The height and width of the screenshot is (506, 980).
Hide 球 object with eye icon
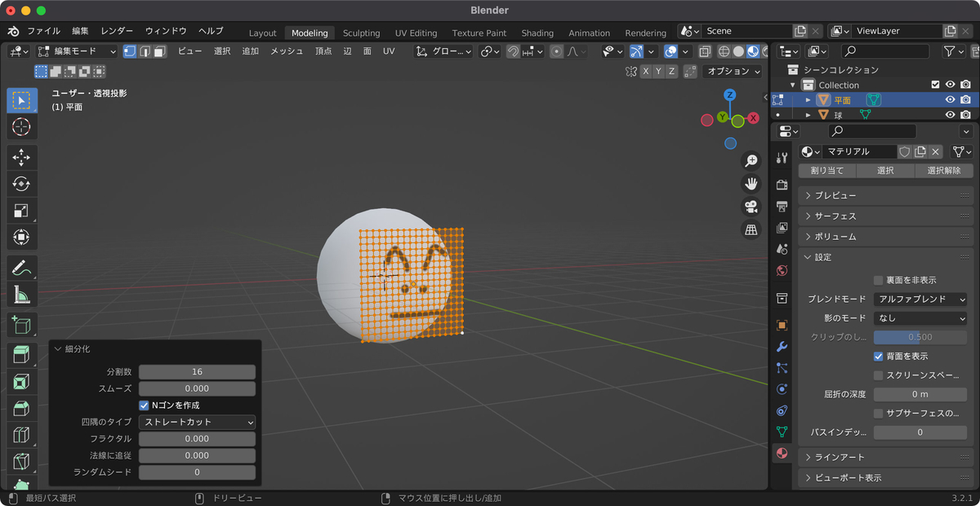[x=950, y=115]
